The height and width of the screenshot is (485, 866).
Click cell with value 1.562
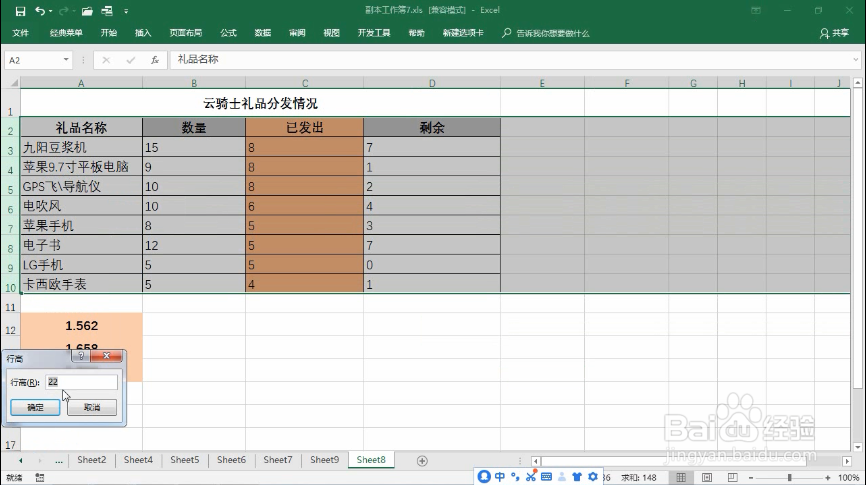click(x=81, y=326)
